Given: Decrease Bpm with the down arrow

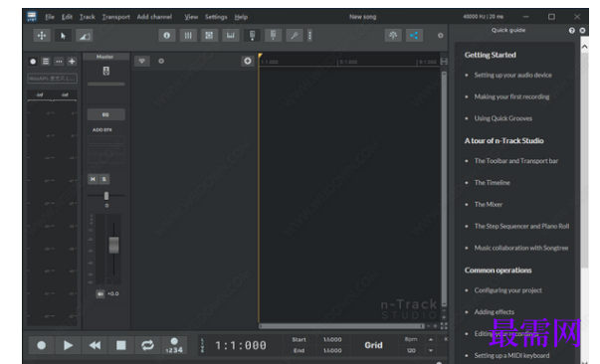Looking at the screenshot, I should point(431,351).
